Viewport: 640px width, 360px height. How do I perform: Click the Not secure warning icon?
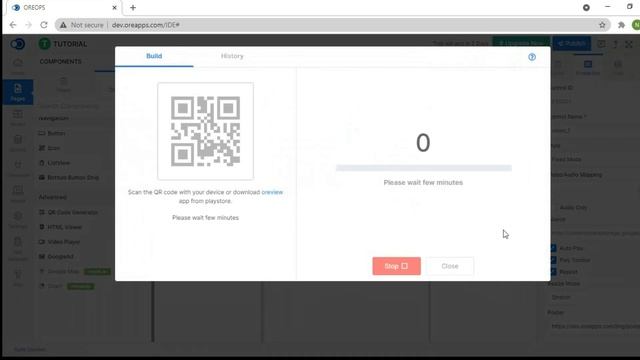point(63,25)
